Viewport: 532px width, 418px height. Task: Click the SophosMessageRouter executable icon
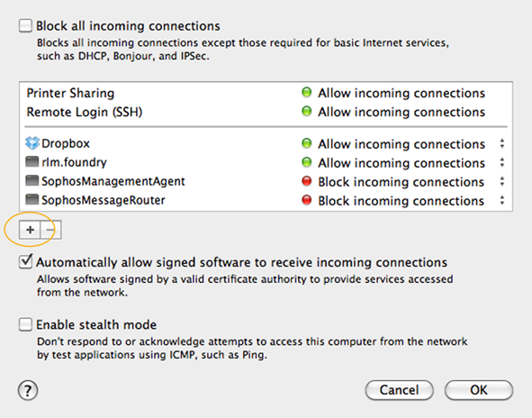[x=32, y=200]
